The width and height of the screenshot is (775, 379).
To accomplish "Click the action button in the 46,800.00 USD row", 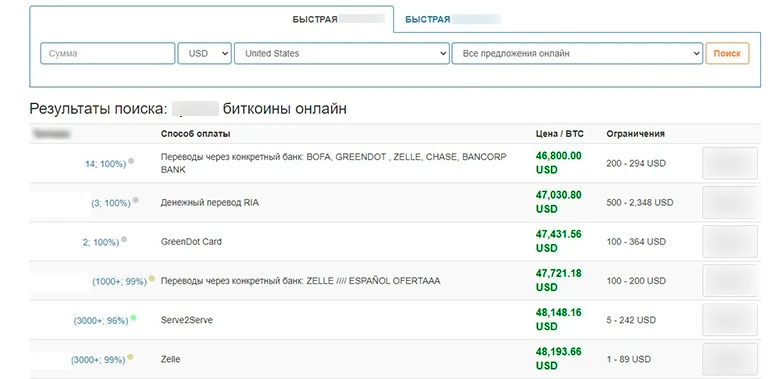I will point(730,163).
